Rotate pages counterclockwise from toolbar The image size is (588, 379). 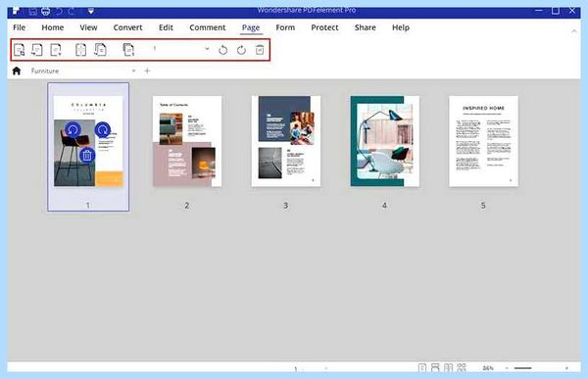222,50
